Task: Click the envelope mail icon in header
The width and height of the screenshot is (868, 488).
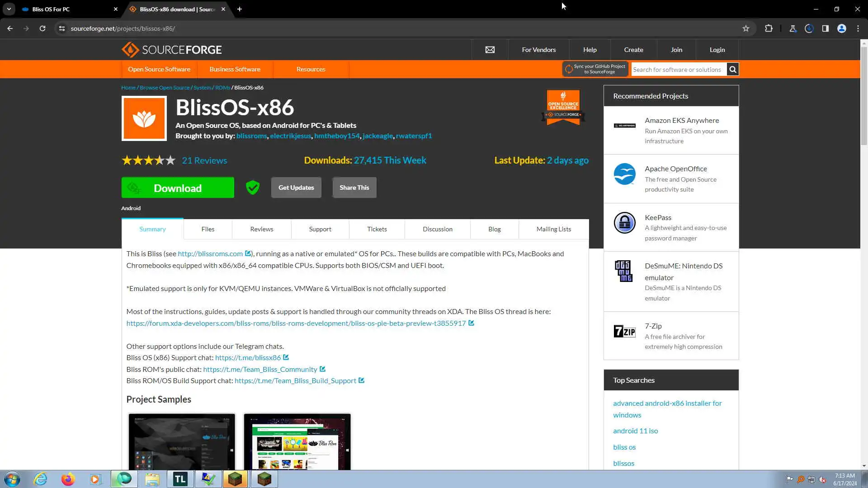Action: pos(490,50)
